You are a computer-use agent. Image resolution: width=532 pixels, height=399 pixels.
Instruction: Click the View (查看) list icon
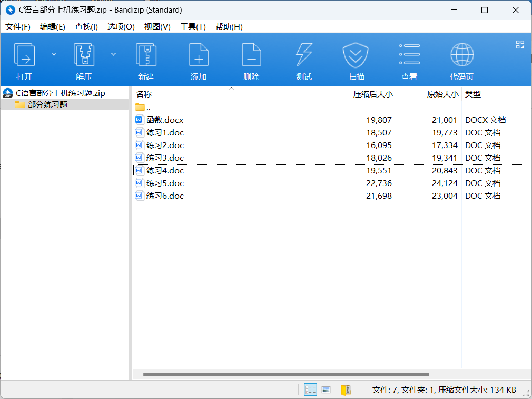tap(409, 54)
